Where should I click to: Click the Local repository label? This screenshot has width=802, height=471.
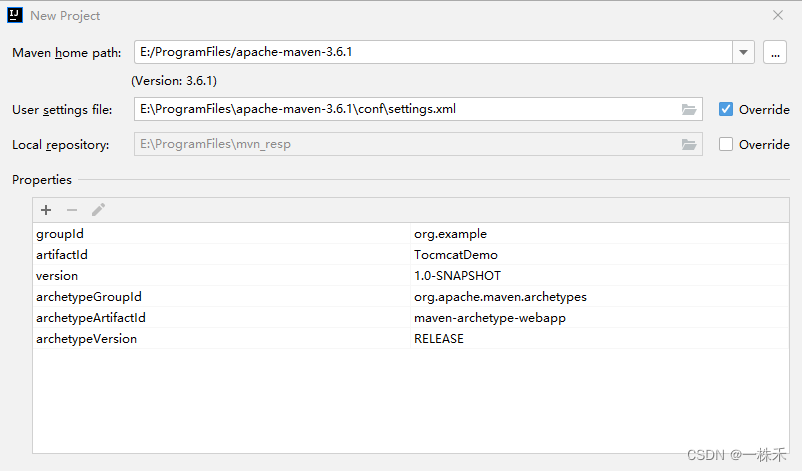60,145
